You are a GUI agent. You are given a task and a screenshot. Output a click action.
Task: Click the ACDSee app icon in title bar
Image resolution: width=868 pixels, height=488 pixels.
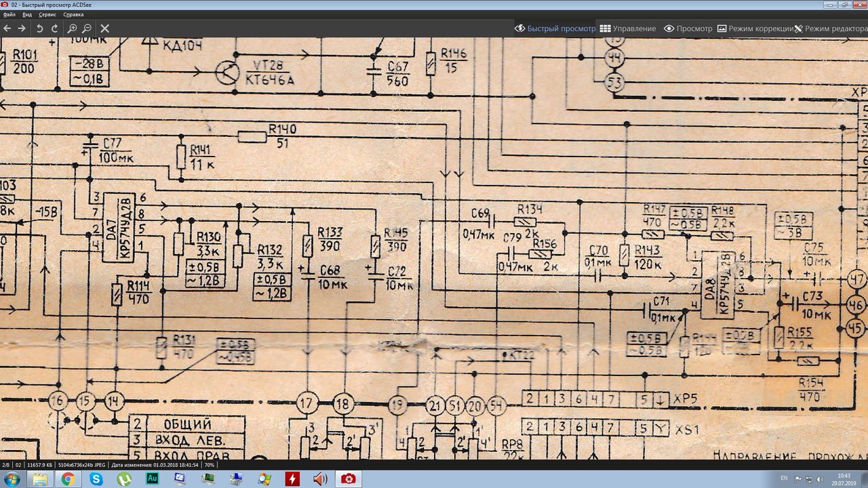tap(5, 5)
